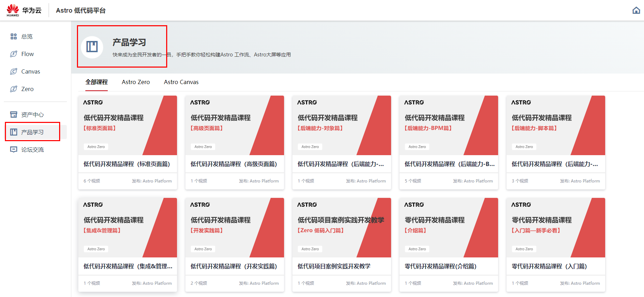Open the 入门篇—新手必看 course thumbnail

point(556,228)
